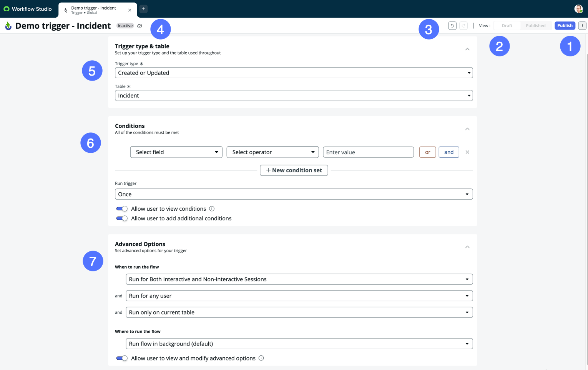Click the cloud save status icon
The height and width of the screenshot is (370, 588).
(x=140, y=26)
